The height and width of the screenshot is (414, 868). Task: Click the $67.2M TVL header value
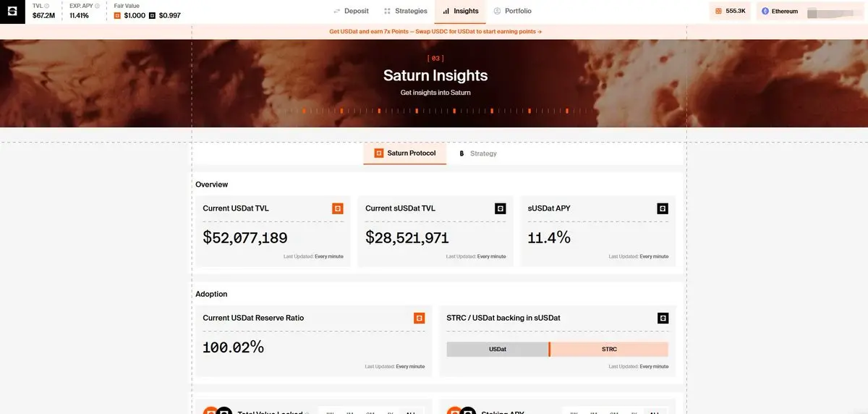43,15
